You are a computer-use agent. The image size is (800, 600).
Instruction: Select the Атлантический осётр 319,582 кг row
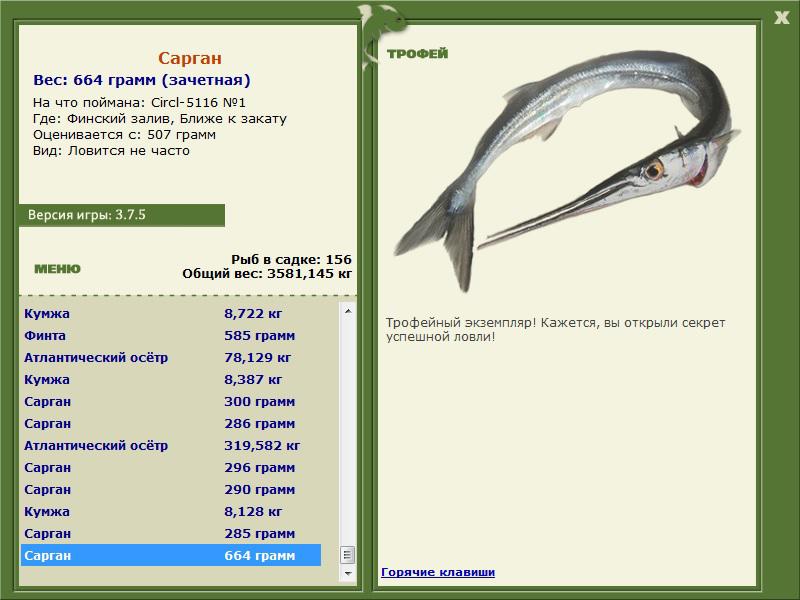[x=171, y=445]
